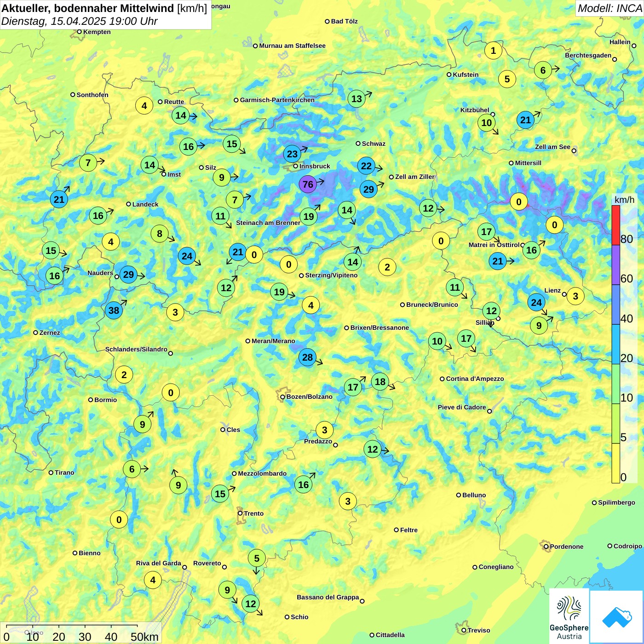Select the 17 marker northeast of Bozen
644x644 pixels.
(353, 387)
